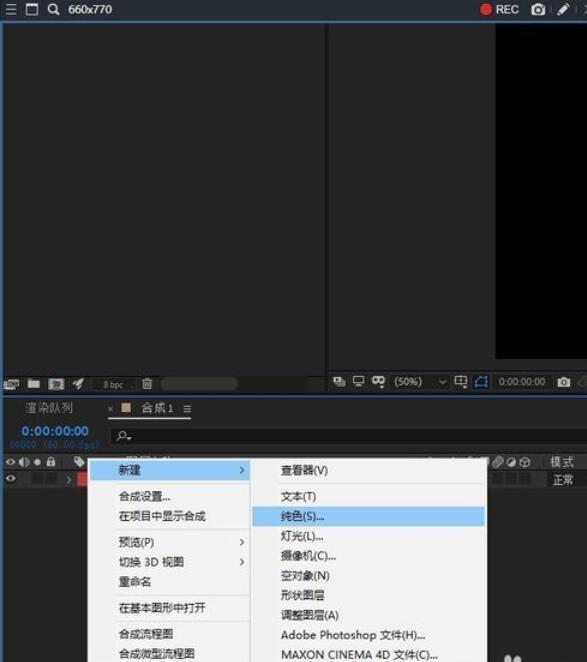Create a new composition from project panel icon
This screenshot has height=662, width=587.
56,384
